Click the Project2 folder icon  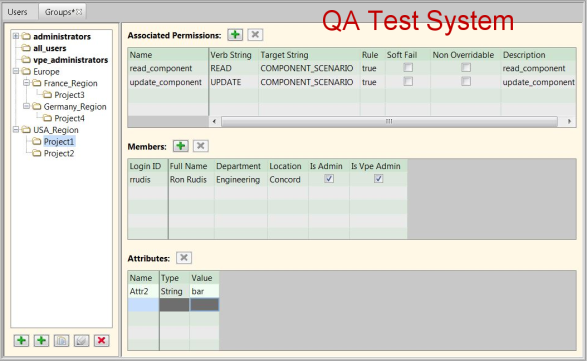click(x=36, y=153)
